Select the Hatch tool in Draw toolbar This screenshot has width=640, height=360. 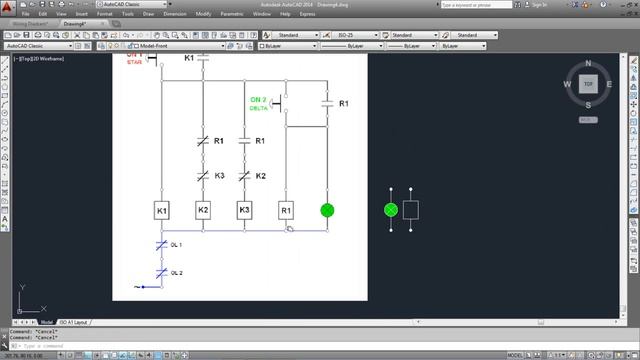5,184
